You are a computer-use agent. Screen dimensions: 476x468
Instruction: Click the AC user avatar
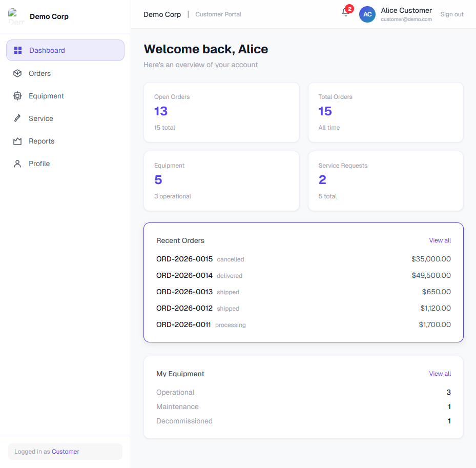coord(367,14)
